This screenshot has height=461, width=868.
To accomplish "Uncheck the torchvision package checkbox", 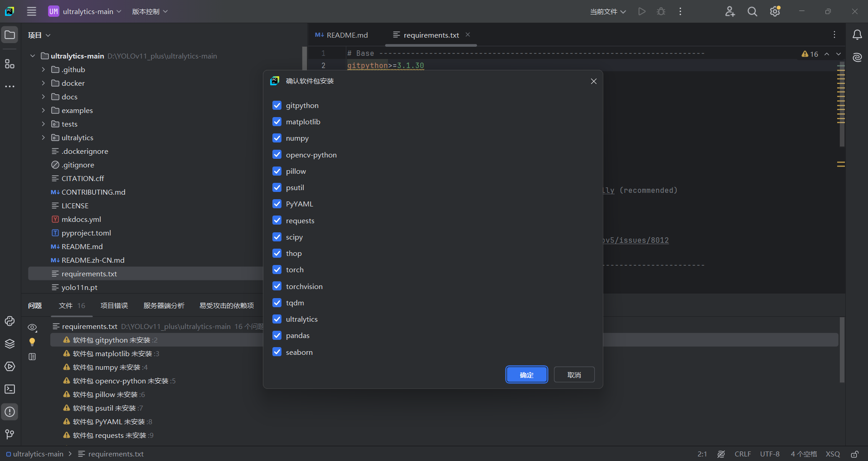I will [x=277, y=286].
